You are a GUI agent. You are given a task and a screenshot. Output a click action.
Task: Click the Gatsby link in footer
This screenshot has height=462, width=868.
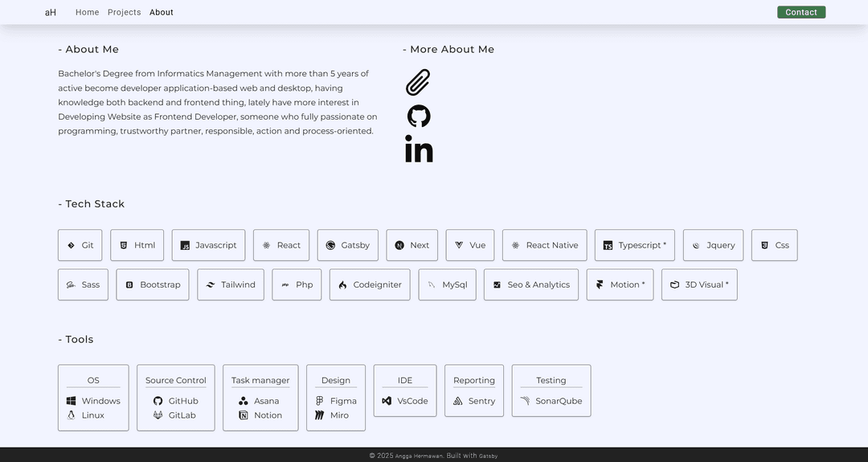(x=489, y=456)
